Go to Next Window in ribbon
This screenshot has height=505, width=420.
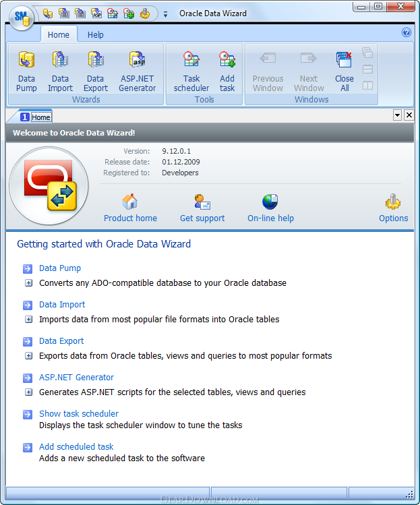pyautogui.click(x=309, y=71)
